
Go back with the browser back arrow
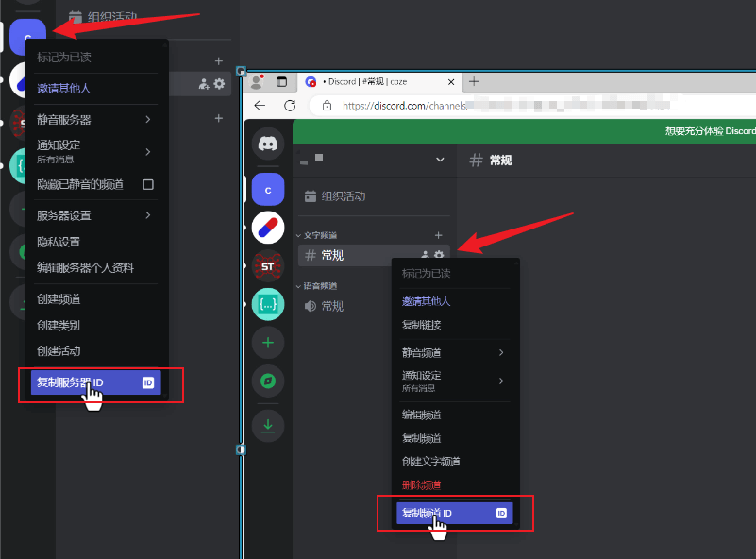(260, 106)
